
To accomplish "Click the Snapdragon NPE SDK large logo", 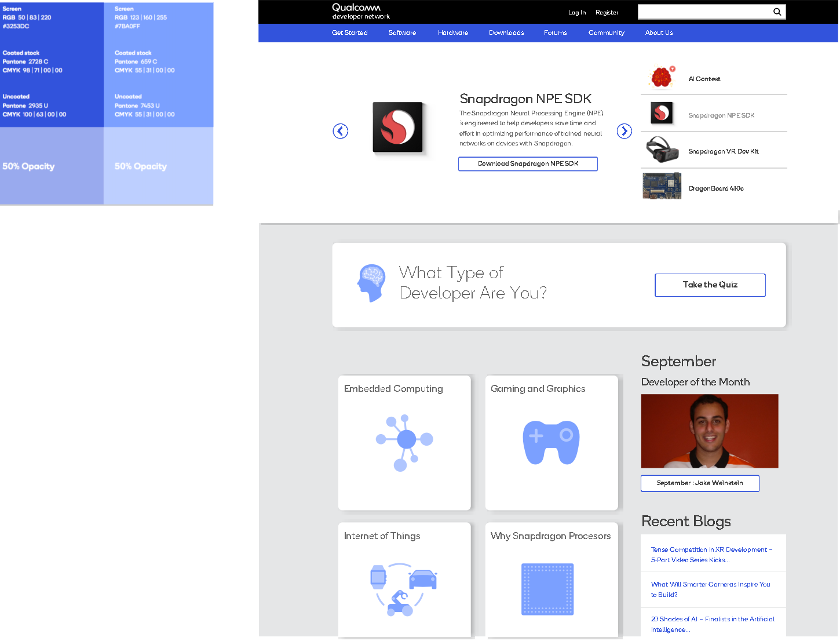I will pyautogui.click(x=397, y=127).
